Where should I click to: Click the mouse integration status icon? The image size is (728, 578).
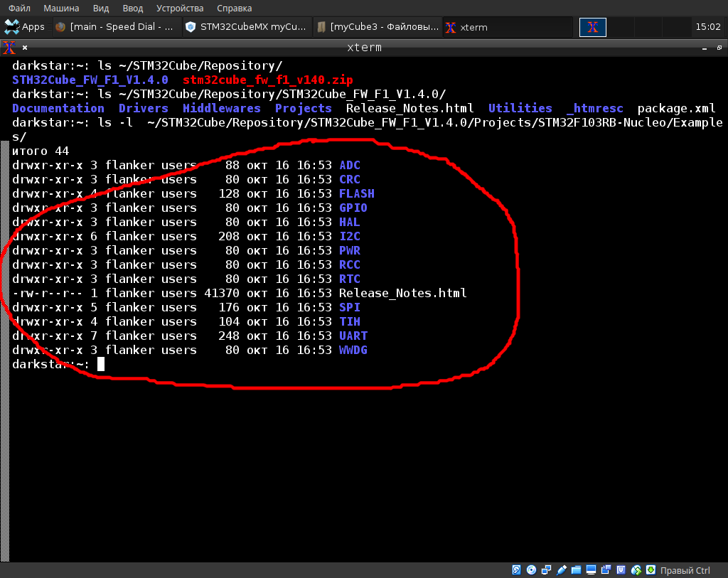coord(636,570)
